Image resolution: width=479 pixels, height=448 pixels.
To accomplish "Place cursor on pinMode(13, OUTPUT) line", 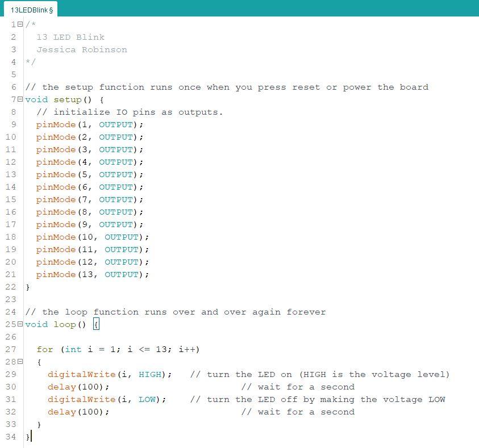I will (x=93, y=275).
